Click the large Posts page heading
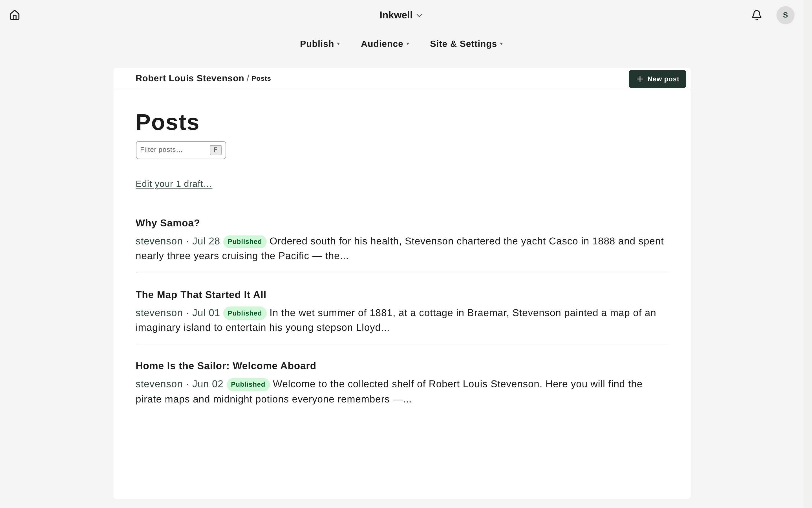Viewport: 812px width, 508px height. 167,122
